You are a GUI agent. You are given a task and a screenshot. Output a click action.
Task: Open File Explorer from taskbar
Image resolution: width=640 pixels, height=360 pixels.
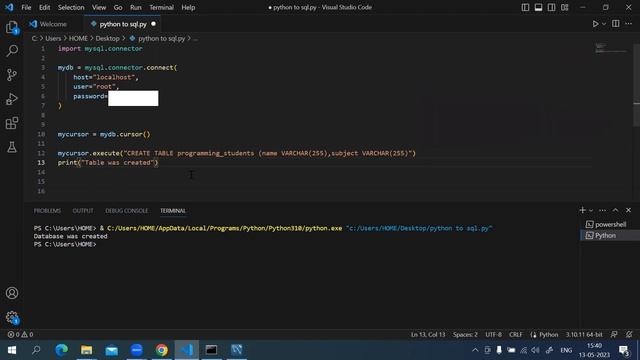pos(87,350)
